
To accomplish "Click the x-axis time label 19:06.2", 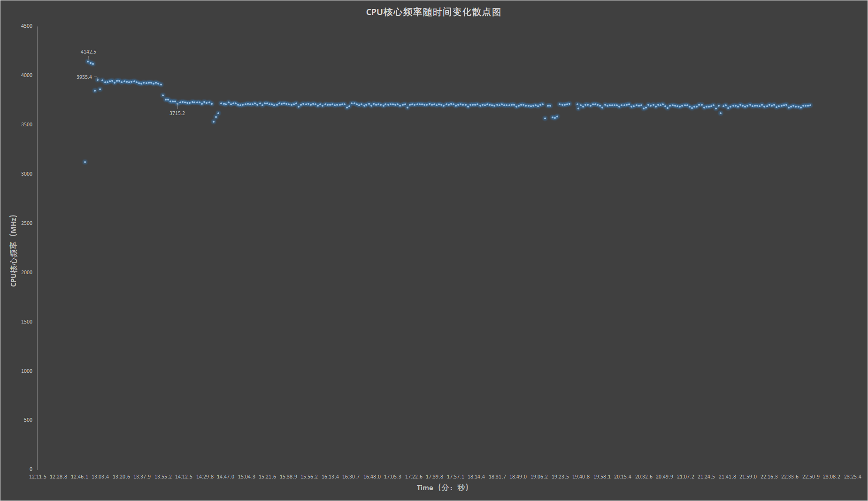I will (x=539, y=477).
